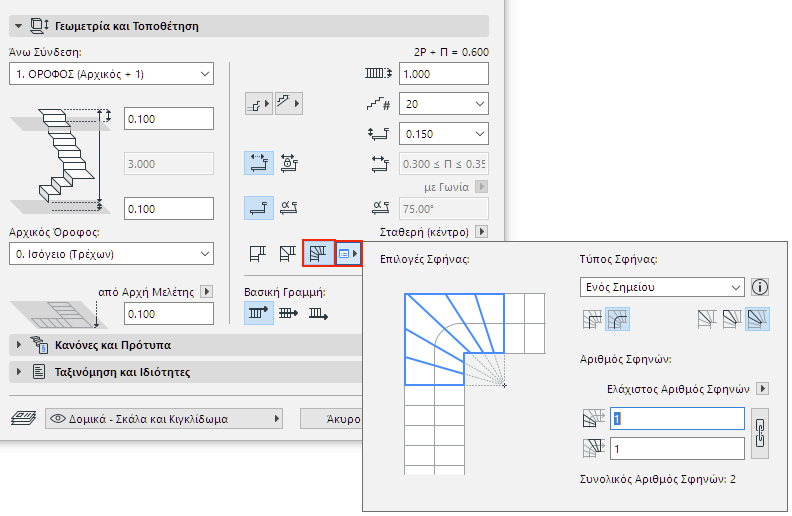
Task: Click the elevation field beside από Αρχή Μελέτης
Action: (169, 314)
